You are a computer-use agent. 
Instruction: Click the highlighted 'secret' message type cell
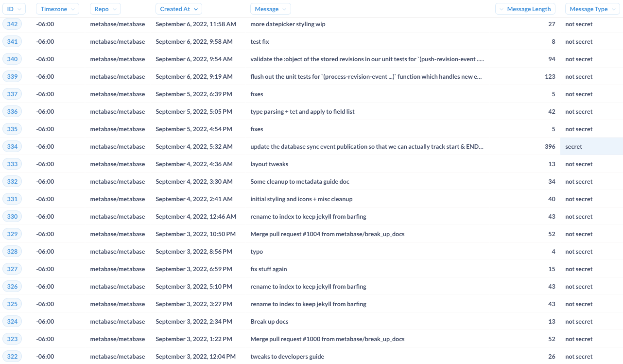click(591, 147)
